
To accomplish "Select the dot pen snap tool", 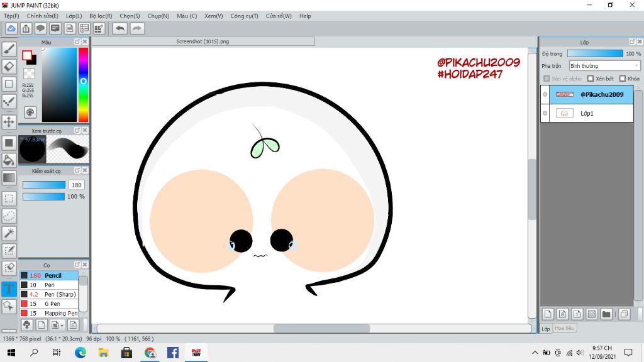I will click(9, 101).
